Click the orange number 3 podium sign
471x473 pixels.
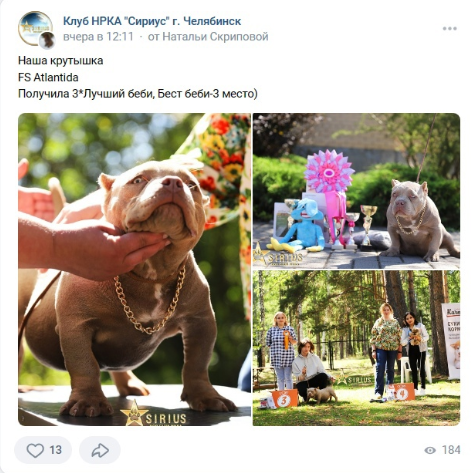coord(284,399)
